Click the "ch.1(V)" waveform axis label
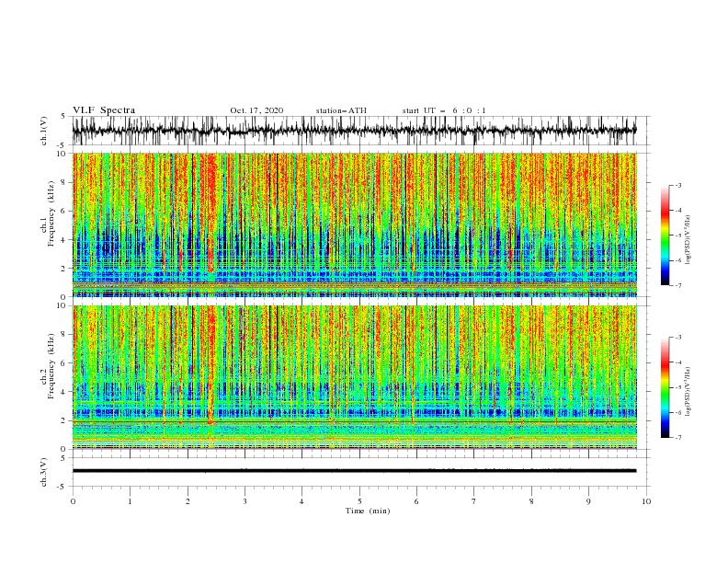This screenshot has height=563, width=728. [44, 131]
